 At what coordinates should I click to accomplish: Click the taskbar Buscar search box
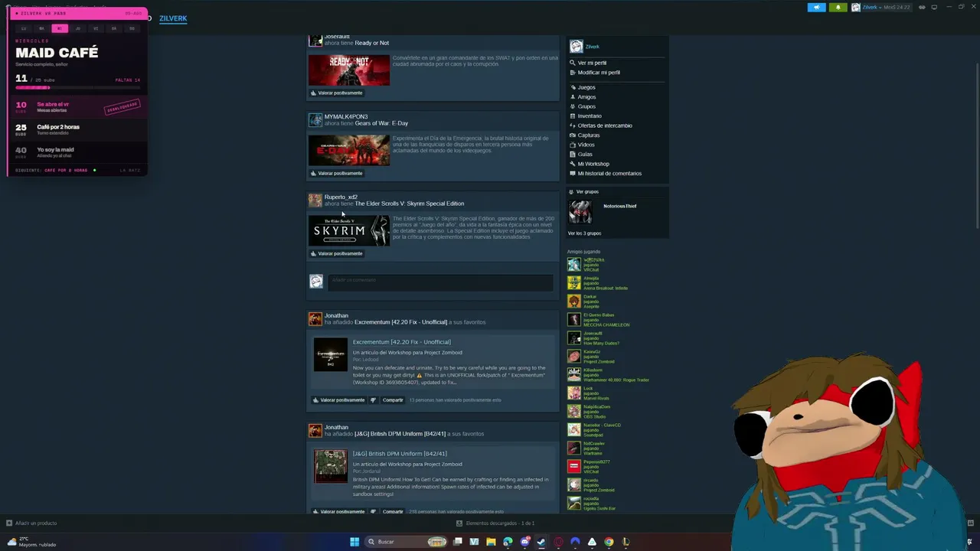(407, 542)
